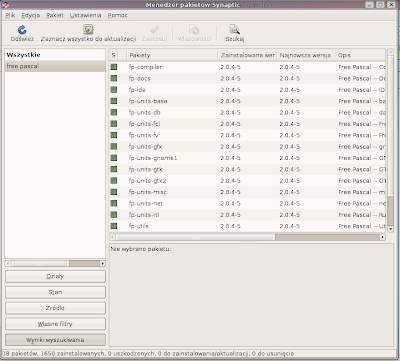Viewport: 400px width, 361px height.
Task: Click status box of fp-units-db
Action: point(114,112)
